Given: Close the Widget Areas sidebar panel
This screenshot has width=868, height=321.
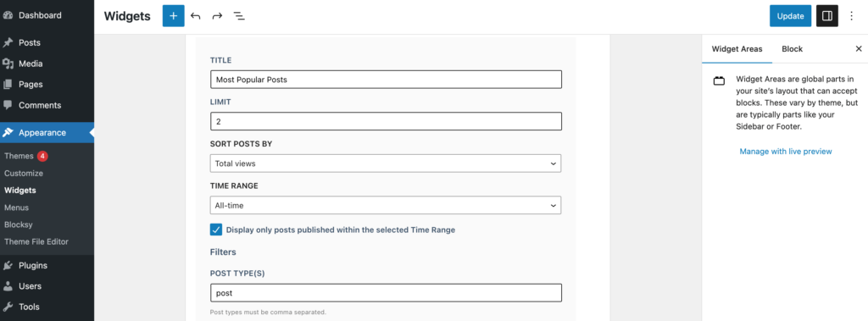Looking at the screenshot, I should tap(859, 49).
